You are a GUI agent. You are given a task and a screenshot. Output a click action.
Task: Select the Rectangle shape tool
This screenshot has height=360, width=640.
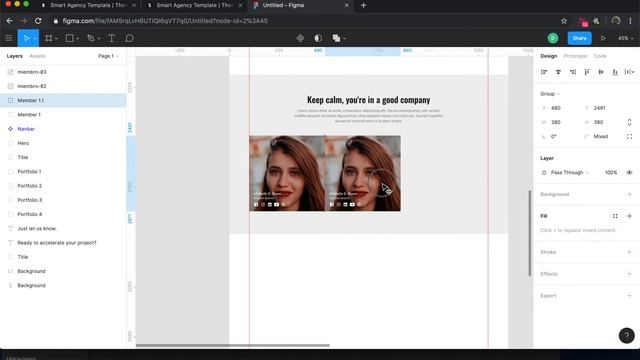click(70, 38)
